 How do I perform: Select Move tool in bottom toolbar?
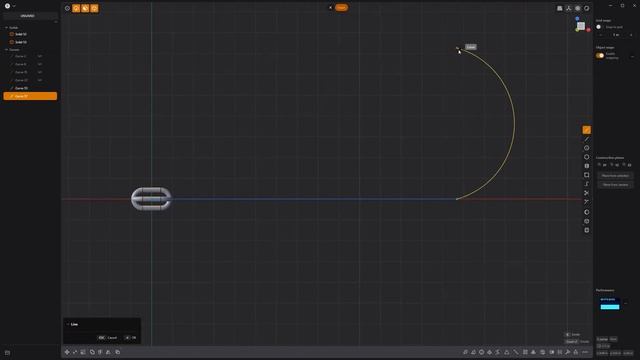[x=67, y=352]
